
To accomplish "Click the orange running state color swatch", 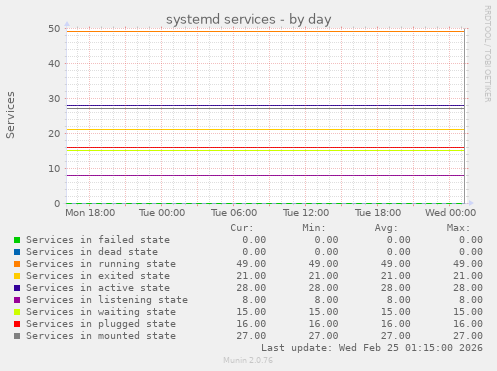I will (17, 264).
